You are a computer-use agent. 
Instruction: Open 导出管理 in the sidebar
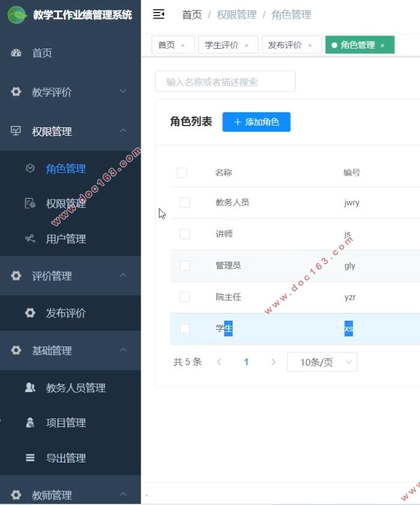pos(70,458)
